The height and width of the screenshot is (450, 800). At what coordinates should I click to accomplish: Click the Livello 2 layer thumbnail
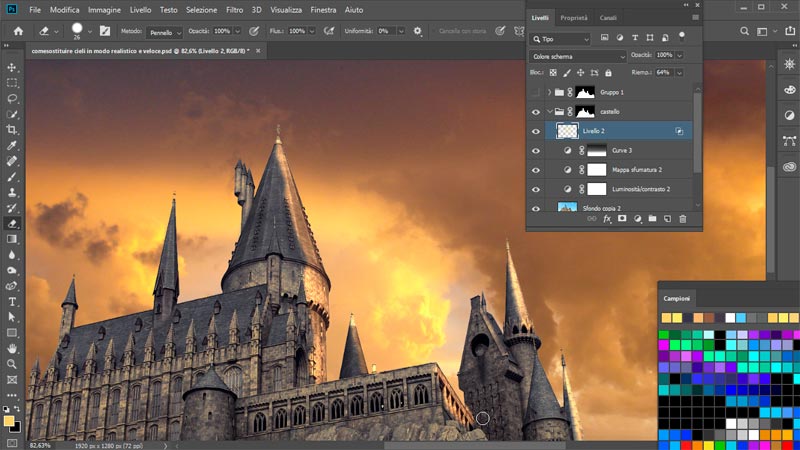coord(567,131)
